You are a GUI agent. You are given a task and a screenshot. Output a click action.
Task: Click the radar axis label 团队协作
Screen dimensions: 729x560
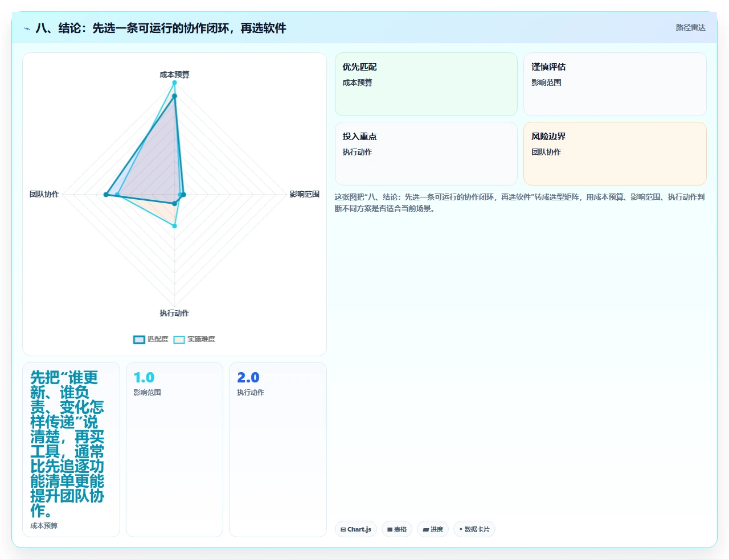click(x=44, y=194)
